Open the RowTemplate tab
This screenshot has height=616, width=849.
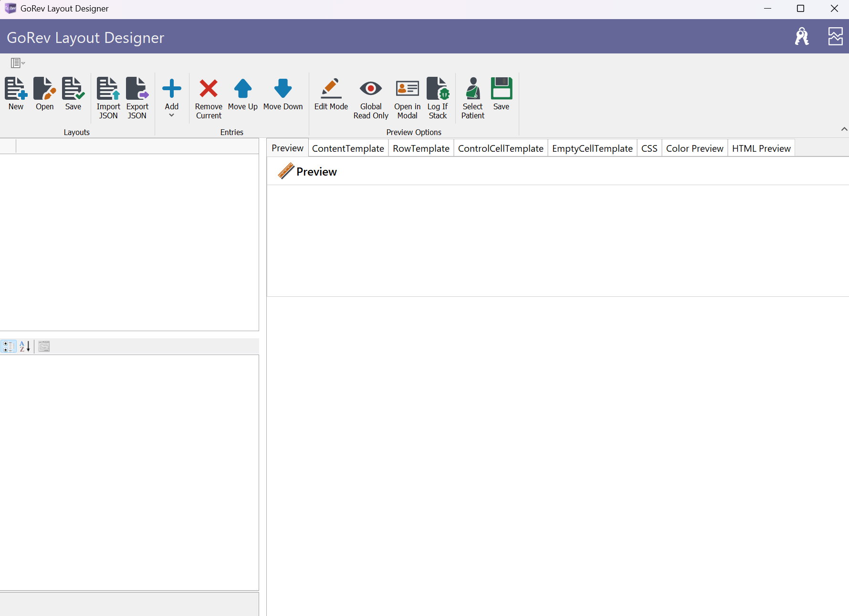tap(421, 148)
